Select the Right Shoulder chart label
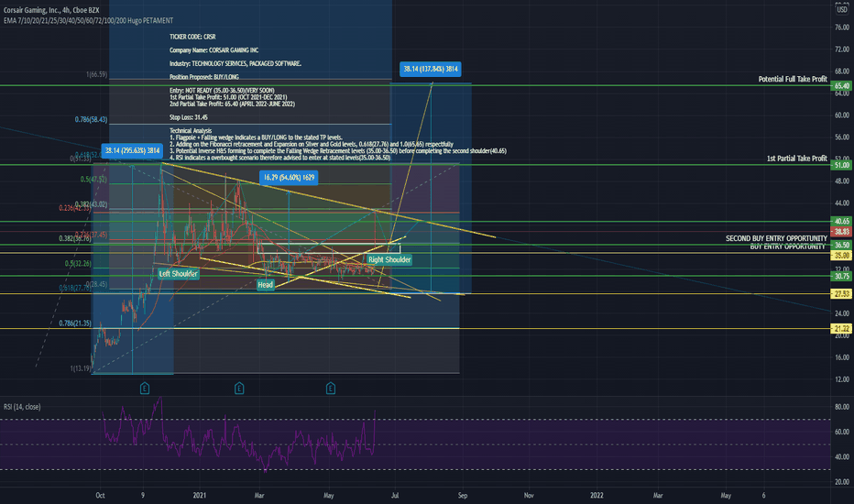The image size is (854, 504). coord(389,259)
